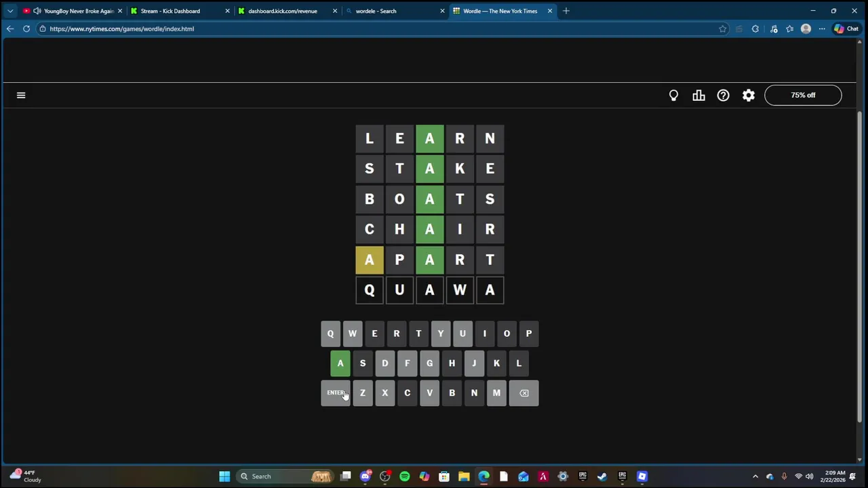The height and width of the screenshot is (488, 868).
Task: Open Task View on taskbar
Action: [346, 476]
